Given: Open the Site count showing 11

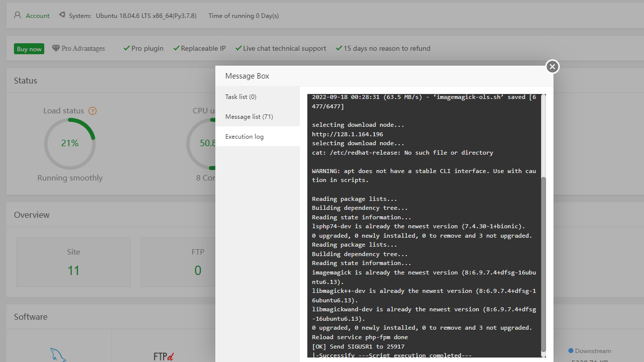Looking at the screenshot, I should (x=74, y=270).
